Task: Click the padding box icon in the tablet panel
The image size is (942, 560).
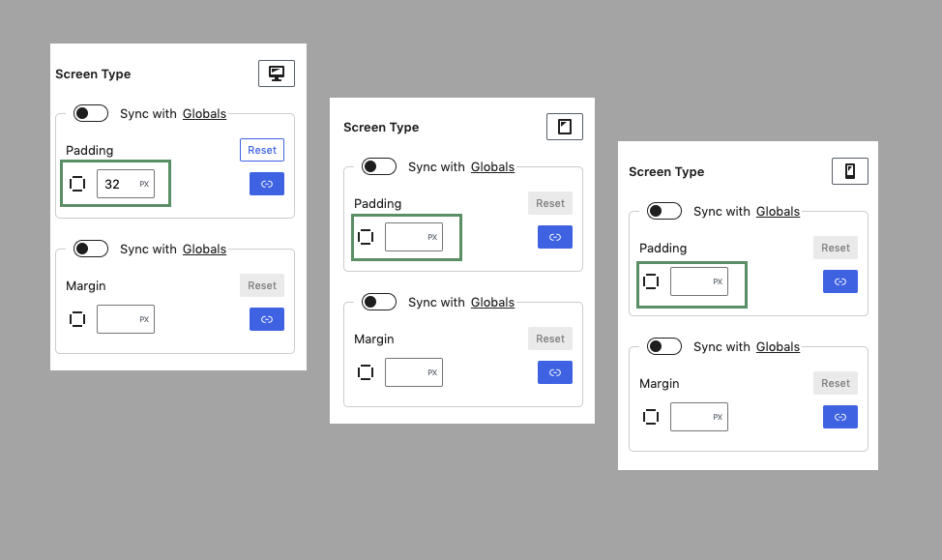Action: point(366,236)
